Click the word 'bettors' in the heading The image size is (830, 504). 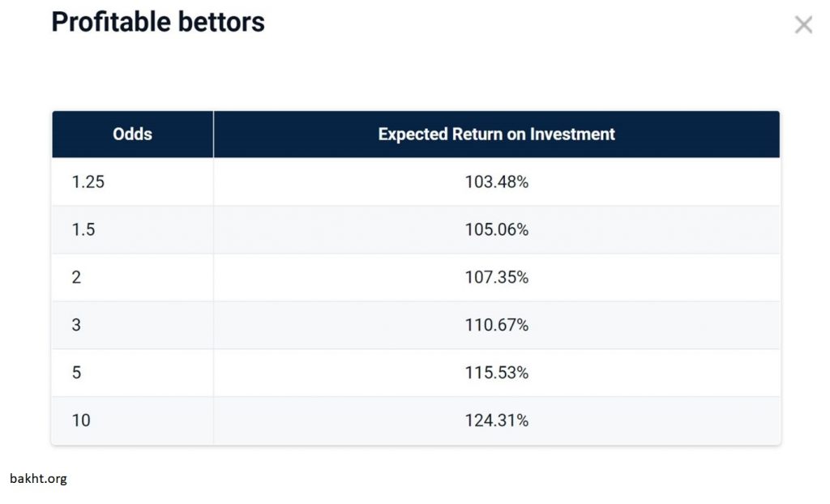click(x=224, y=22)
